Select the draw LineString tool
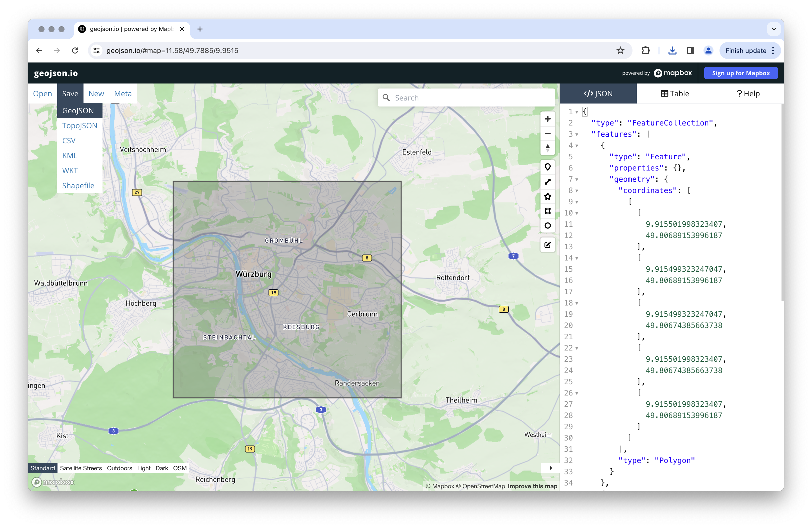 (547, 182)
